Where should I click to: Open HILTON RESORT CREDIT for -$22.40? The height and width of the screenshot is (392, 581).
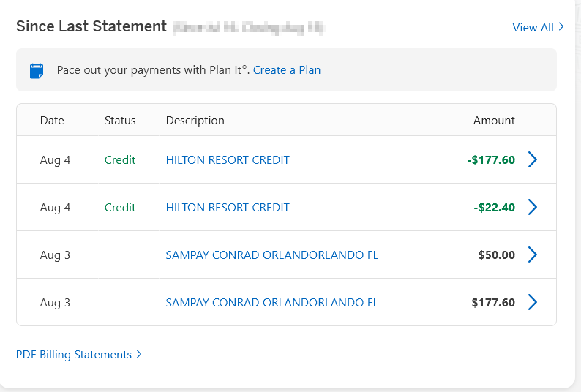click(228, 207)
